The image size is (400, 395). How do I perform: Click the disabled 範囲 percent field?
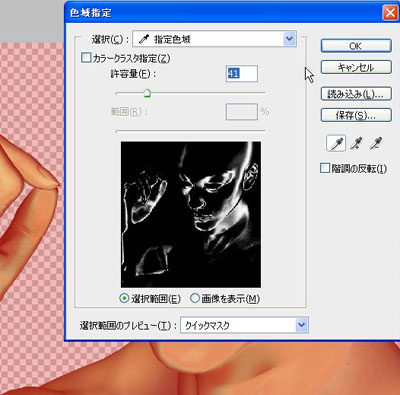[x=242, y=111]
